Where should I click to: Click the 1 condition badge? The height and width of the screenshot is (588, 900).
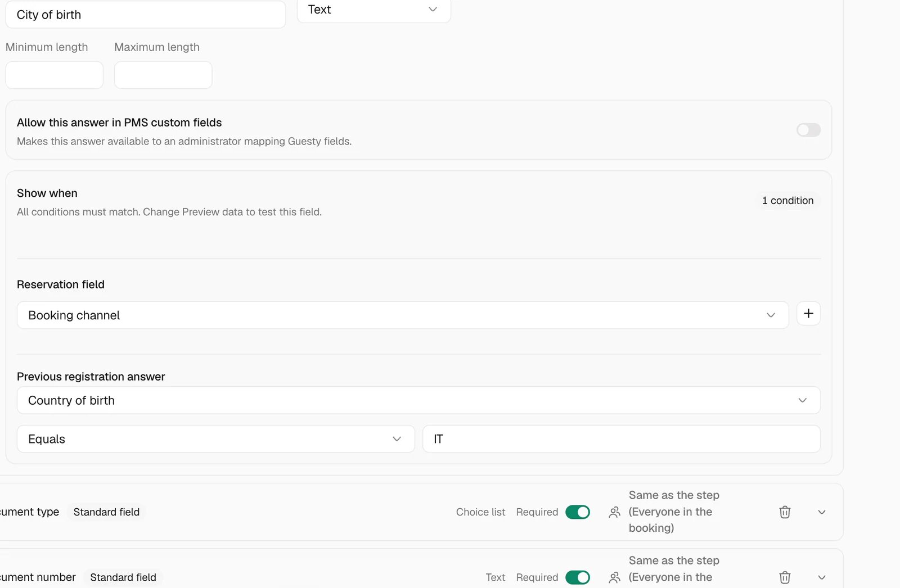[x=787, y=201]
